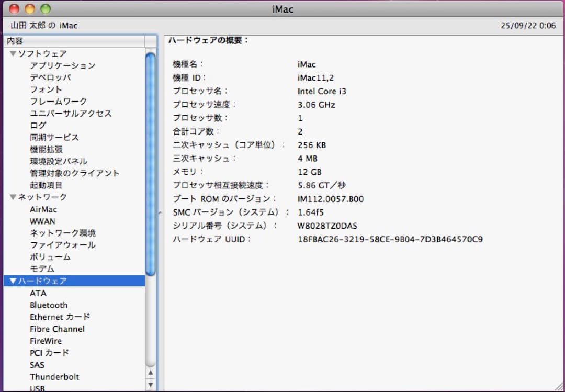Select the SAS entry
The height and width of the screenshot is (392, 565).
coord(38,364)
